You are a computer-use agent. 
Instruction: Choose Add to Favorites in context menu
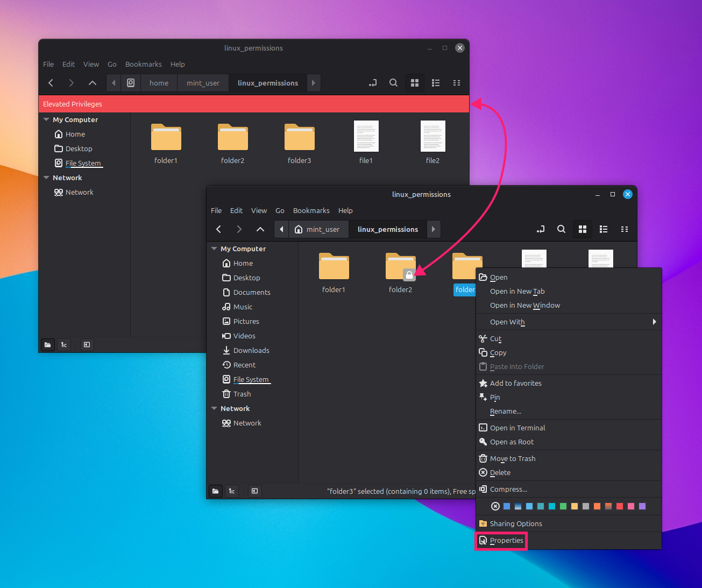click(x=569, y=383)
